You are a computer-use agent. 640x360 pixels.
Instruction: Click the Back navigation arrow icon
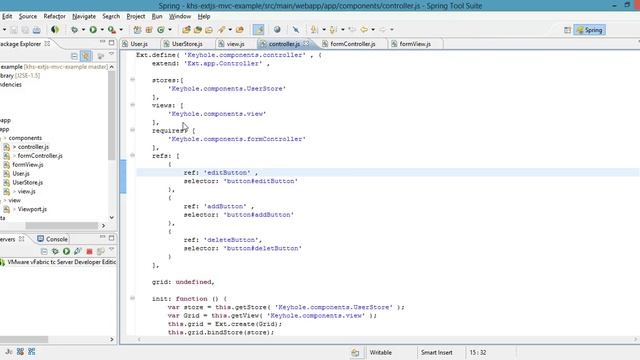coord(364,30)
